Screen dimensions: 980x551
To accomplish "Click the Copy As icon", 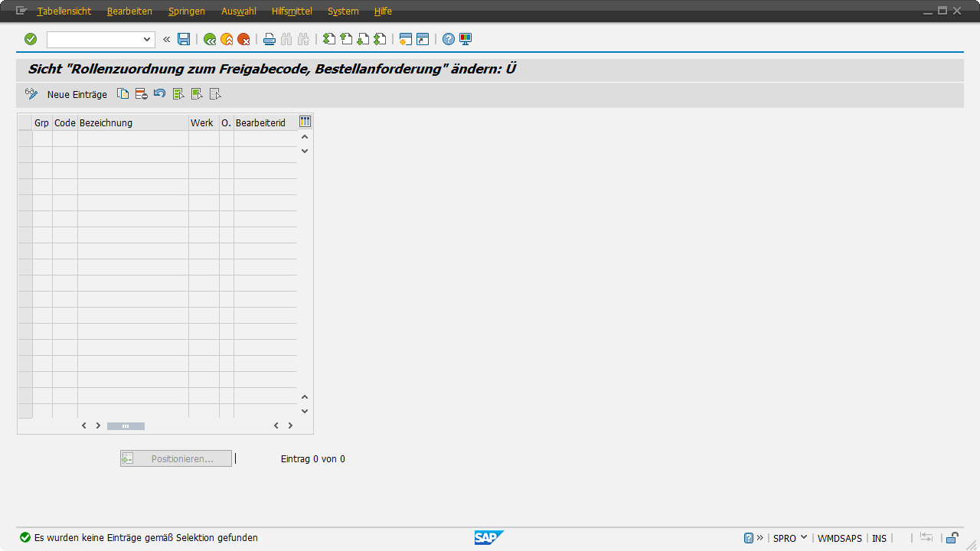I will click(x=123, y=94).
